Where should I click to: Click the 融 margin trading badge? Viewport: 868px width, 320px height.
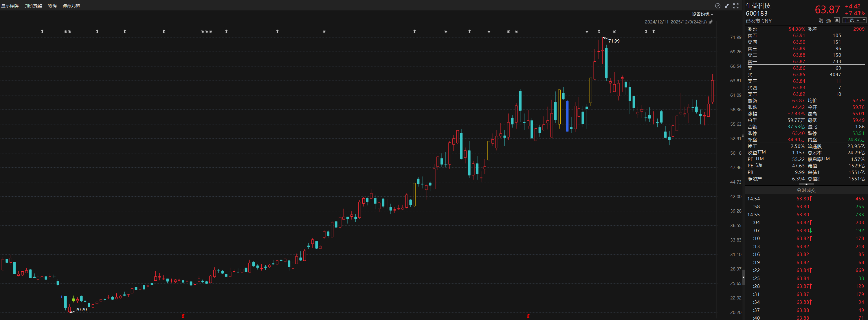click(x=821, y=21)
